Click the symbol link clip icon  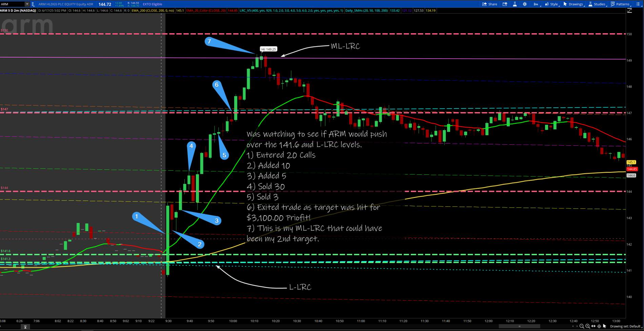(33, 4)
